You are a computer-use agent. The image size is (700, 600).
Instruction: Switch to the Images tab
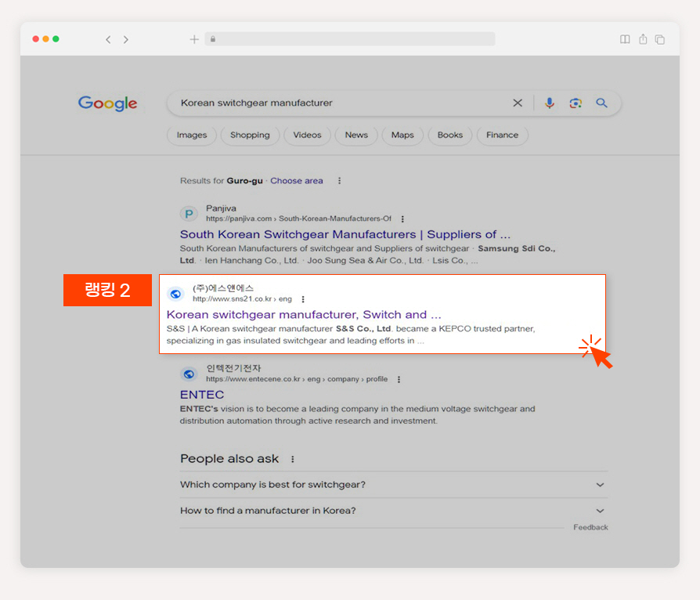(x=192, y=135)
